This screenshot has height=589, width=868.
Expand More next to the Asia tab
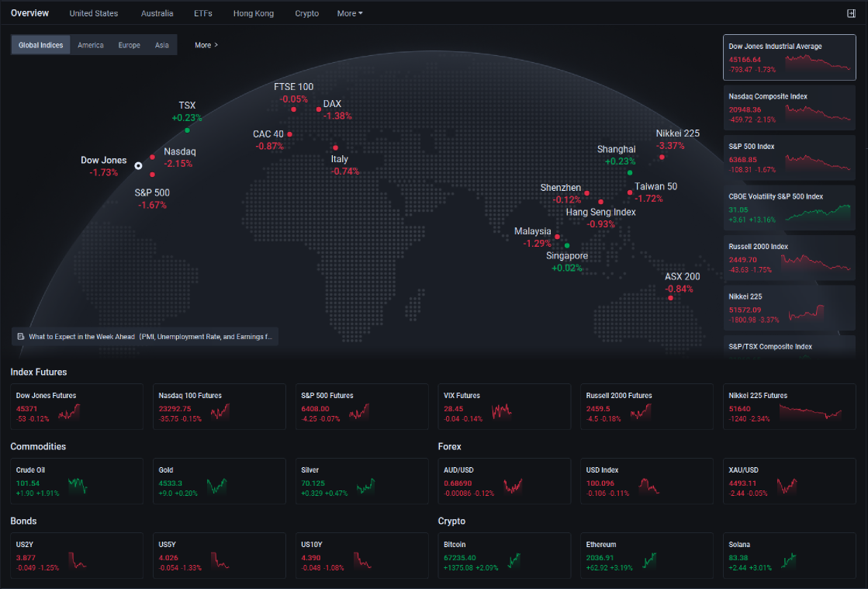pyautogui.click(x=206, y=45)
